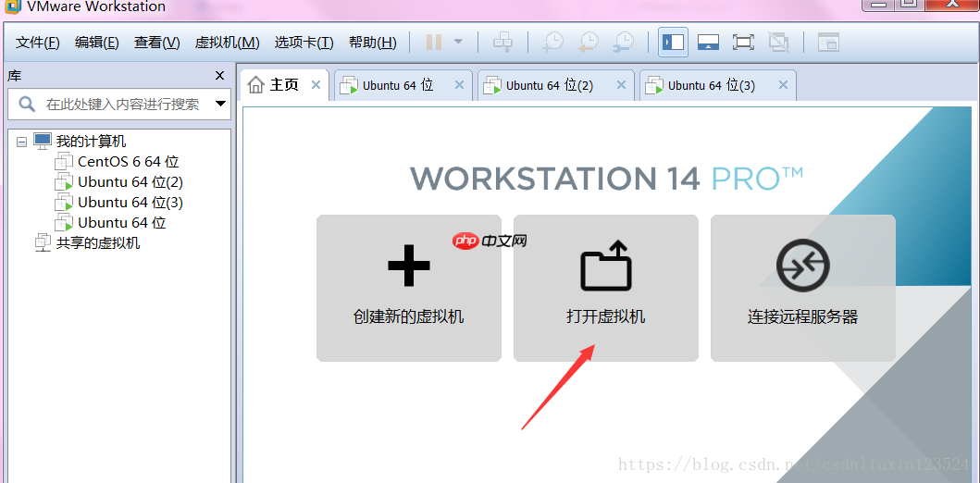Viewport: 980px width, 483px height.
Task: Click the take snapshot clock icon
Action: click(552, 43)
